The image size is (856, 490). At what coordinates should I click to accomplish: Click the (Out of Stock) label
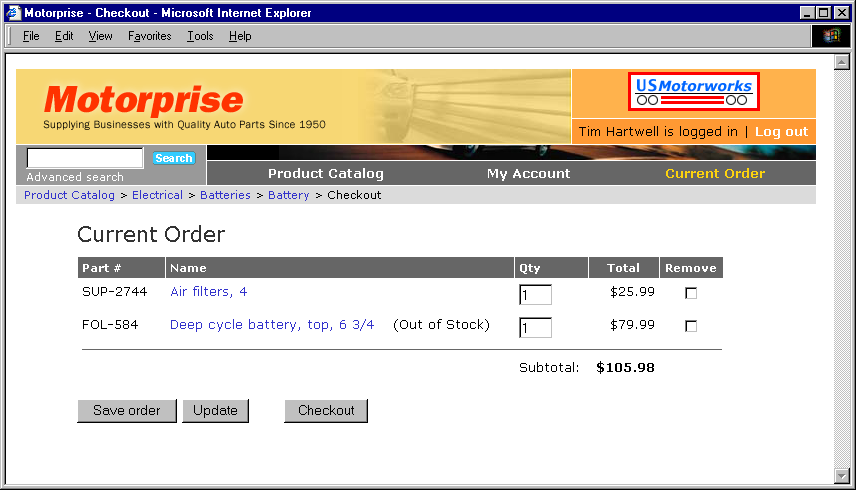(441, 325)
